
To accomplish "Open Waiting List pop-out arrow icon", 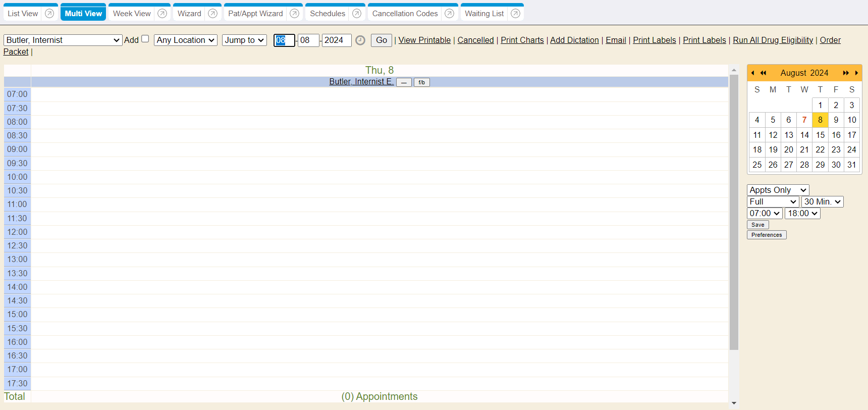I will click(x=515, y=14).
